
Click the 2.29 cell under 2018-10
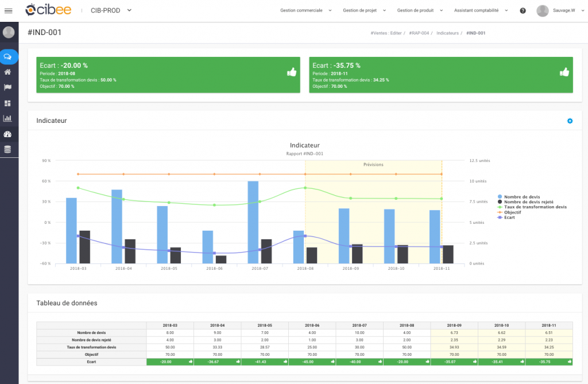501,340
